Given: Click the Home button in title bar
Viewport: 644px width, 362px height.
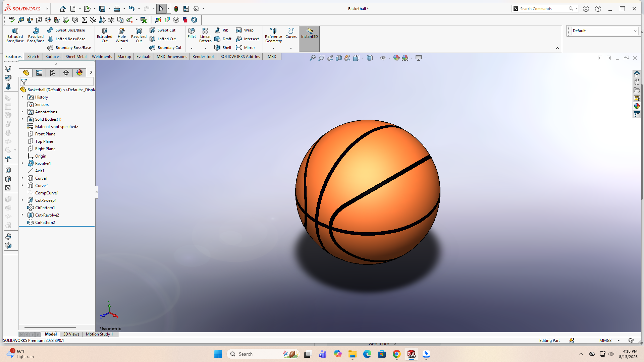Looking at the screenshot, I should pyautogui.click(x=63, y=9).
